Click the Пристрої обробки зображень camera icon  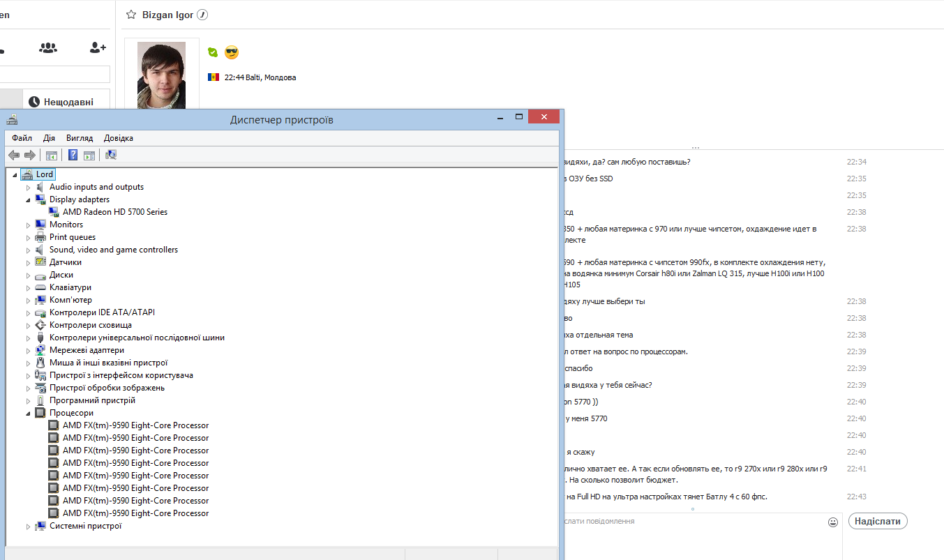pos(40,388)
